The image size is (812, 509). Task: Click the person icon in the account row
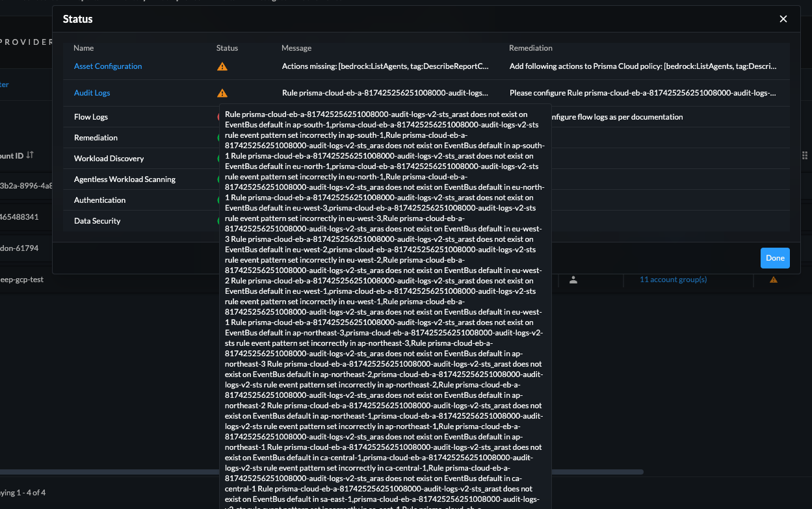573,280
